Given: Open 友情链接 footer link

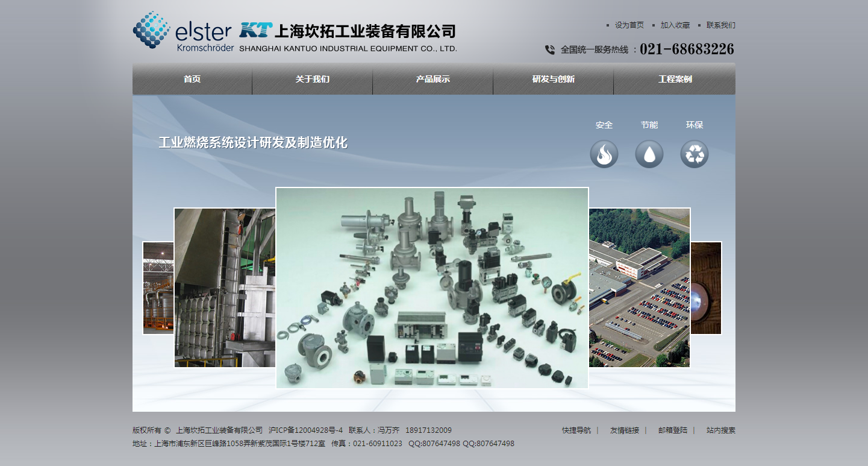Looking at the screenshot, I should (625, 430).
